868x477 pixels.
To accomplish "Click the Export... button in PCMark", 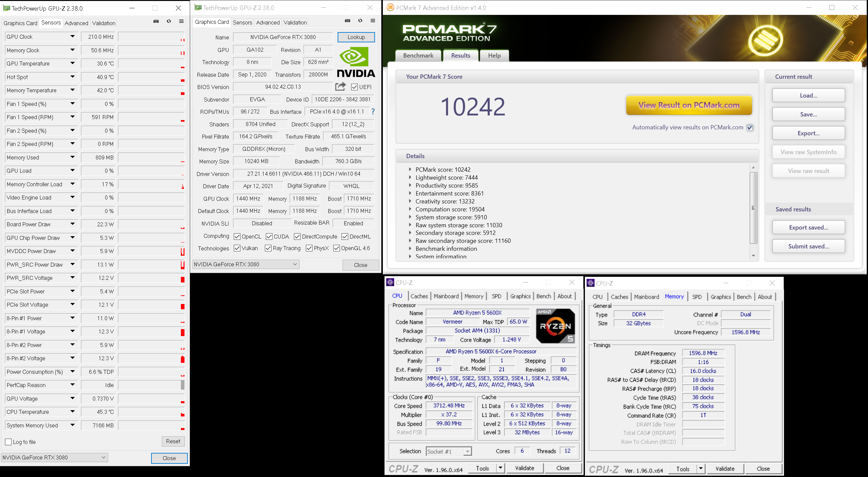I will (x=808, y=133).
